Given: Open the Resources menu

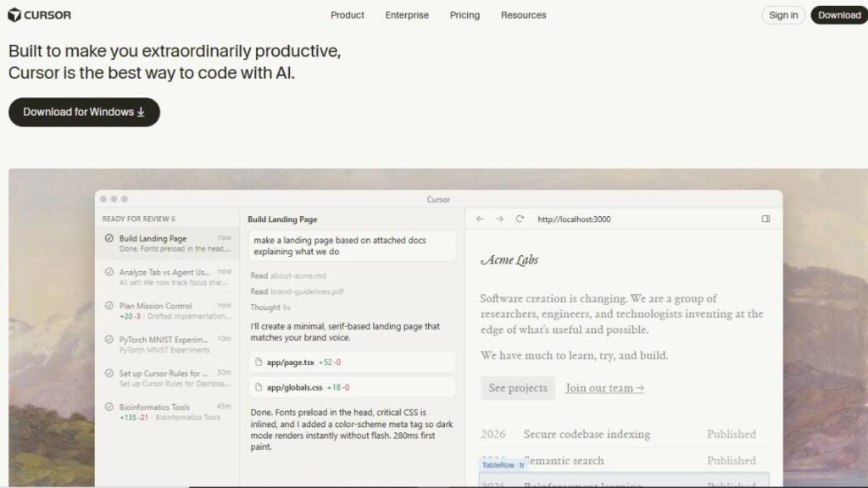Looking at the screenshot, I should click(523, 14).
